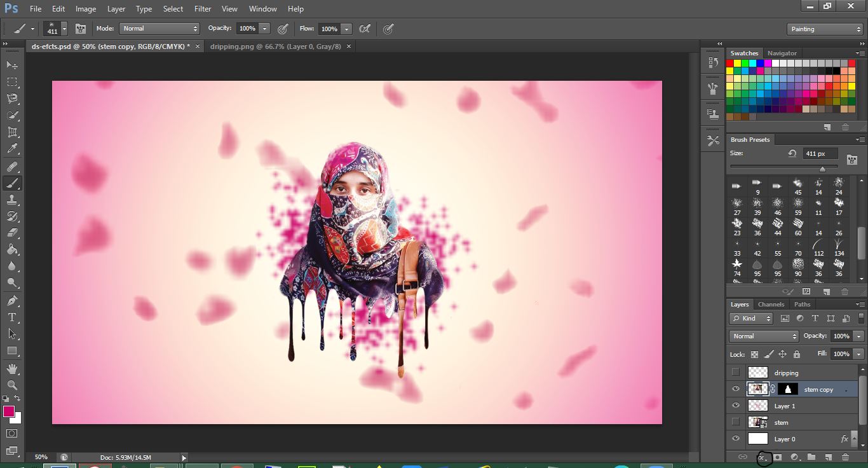868x468 pixels.
Task: Click the brush Size input field
Action: (x=820, y=154)
